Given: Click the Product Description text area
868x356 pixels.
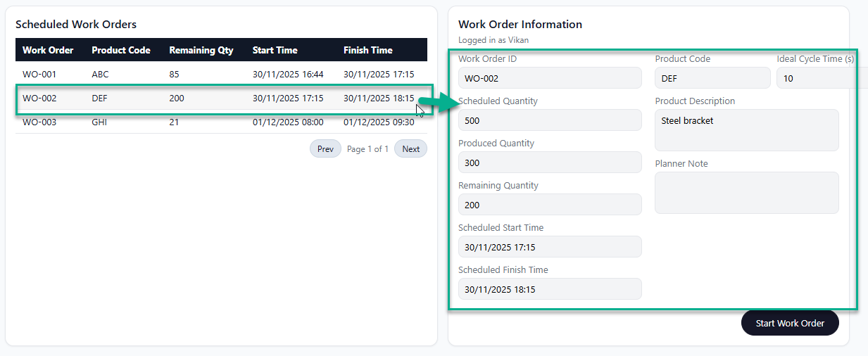Looking at the screenshot, I should tap(746, 130).
